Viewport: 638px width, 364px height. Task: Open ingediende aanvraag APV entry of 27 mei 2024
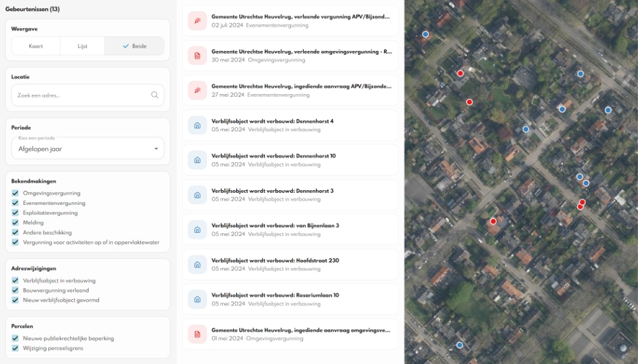coord(290,90)
